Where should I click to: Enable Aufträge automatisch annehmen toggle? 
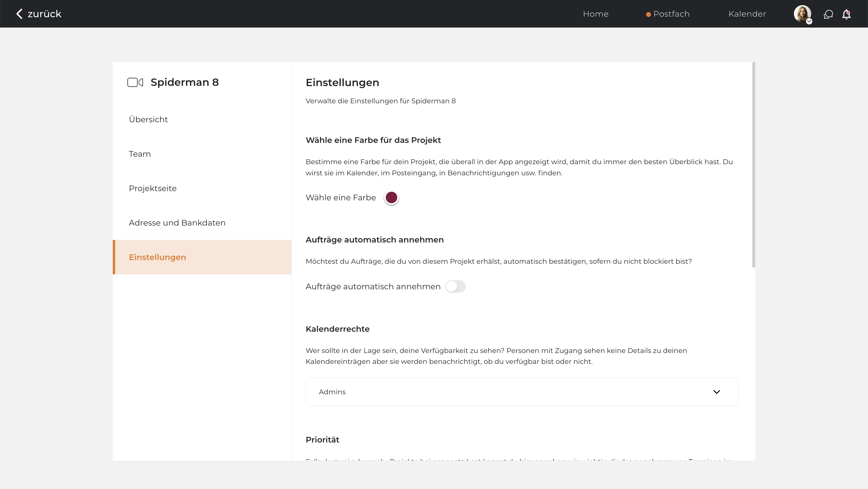455,287
